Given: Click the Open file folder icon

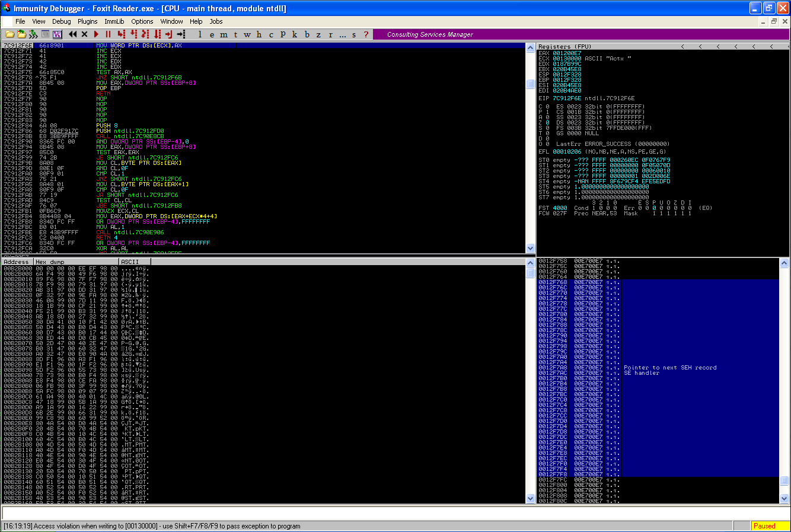Looking at the screenshot, I should [9, 34].
